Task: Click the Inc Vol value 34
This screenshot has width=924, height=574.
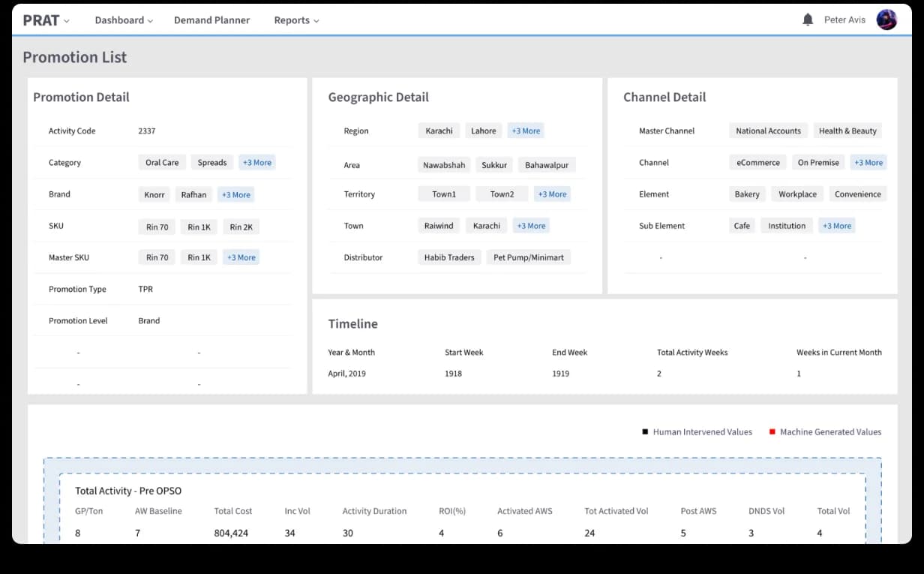Action: (290, 533)
